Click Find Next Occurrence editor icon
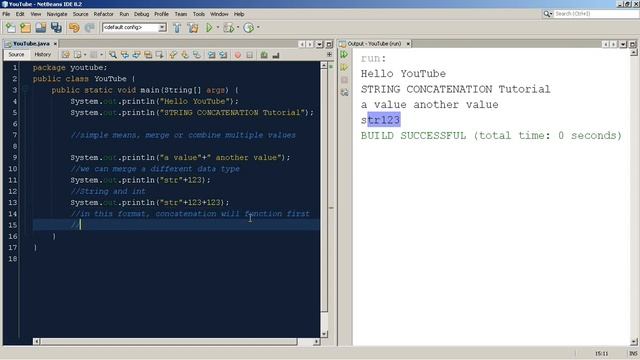This screenshot has height=360, width=640. coord(136,55)
